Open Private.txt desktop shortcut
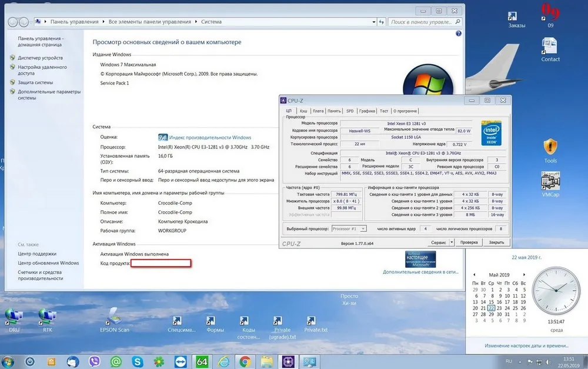Screen dimensions: 588x369 [315, 324]
